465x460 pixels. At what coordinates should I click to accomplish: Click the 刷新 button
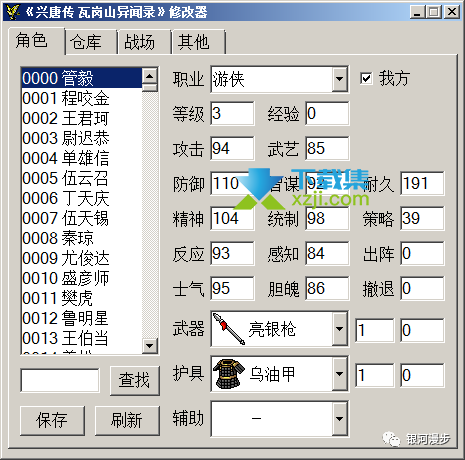coord(127,420)
